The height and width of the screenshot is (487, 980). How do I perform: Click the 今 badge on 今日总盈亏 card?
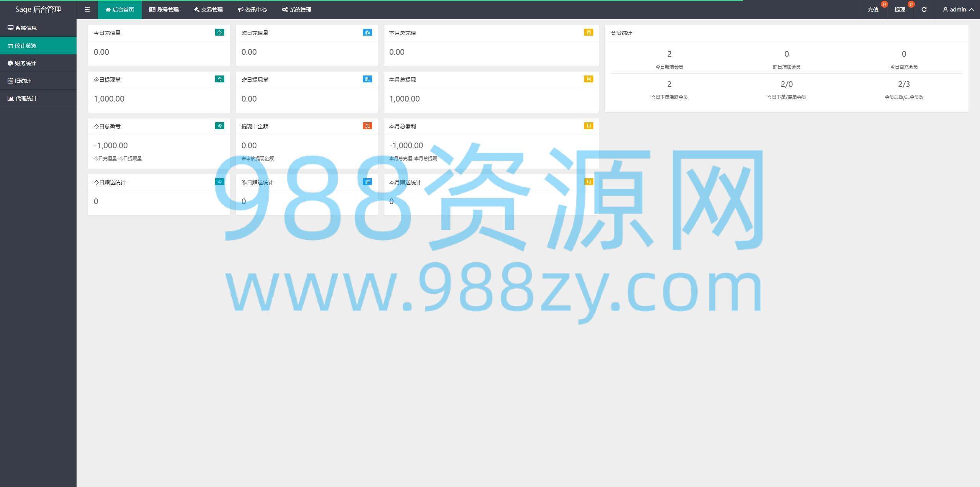tap(219, 126)
